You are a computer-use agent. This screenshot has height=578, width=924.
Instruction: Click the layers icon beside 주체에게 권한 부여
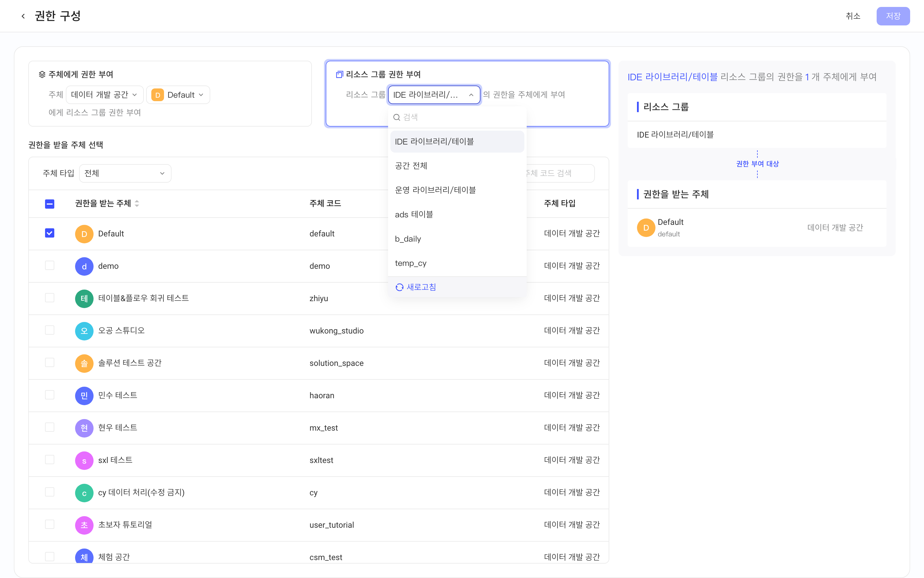click(x=42, y=74)
